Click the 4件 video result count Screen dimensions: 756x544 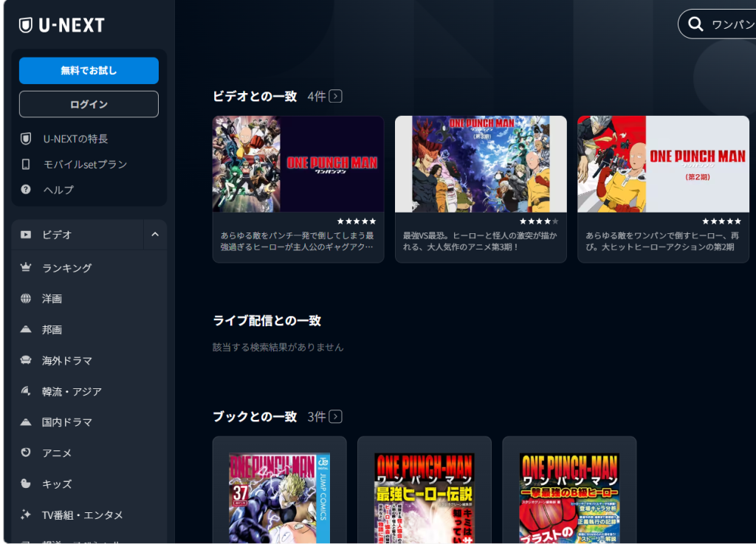(317, 97)
